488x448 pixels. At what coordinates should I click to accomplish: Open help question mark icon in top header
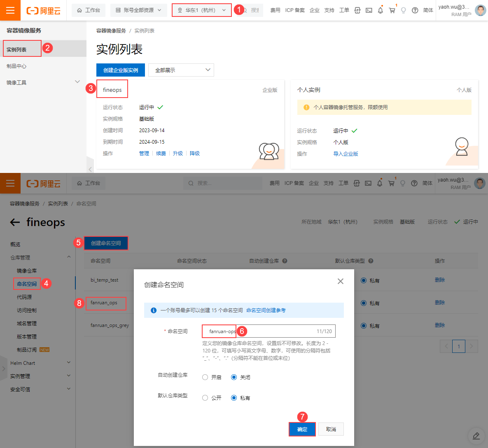click(x=415, y=10)
